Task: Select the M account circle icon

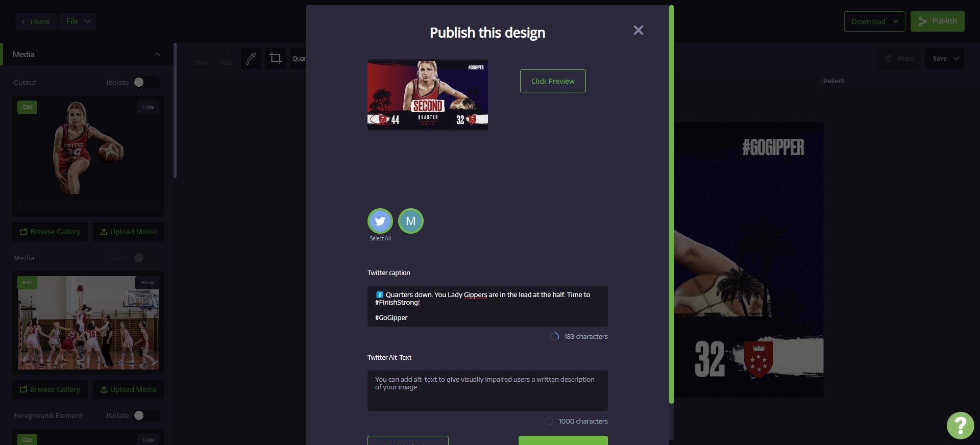Action: (410, 221)
